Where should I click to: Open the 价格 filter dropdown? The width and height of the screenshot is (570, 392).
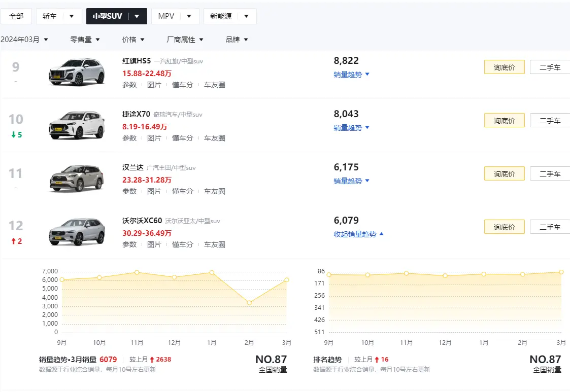tap(133, 40)
